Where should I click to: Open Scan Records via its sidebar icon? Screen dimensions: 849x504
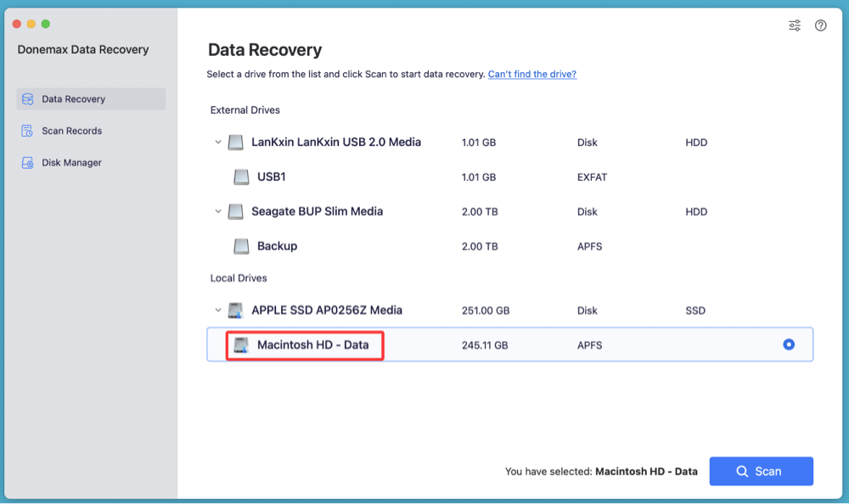click(x=27, y=131)
